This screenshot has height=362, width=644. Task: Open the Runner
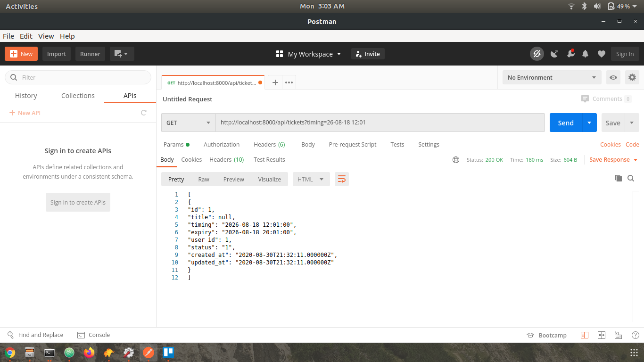[90, 54]
